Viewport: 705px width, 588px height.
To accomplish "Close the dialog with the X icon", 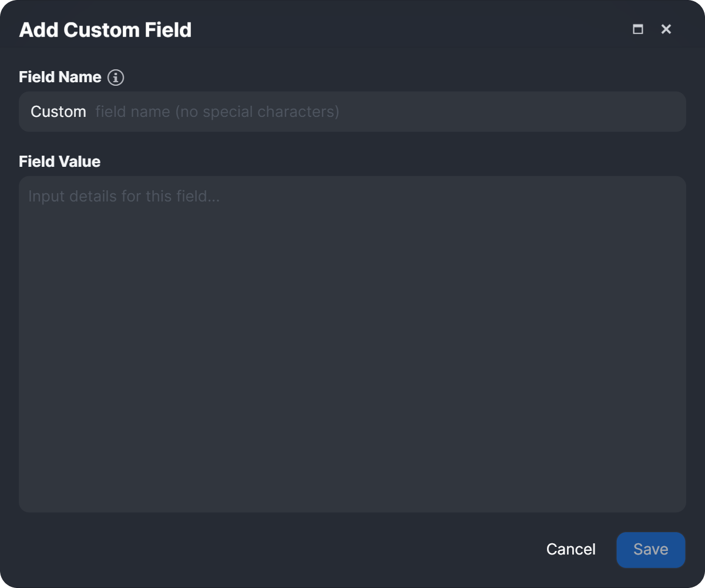I will [666, 29].
